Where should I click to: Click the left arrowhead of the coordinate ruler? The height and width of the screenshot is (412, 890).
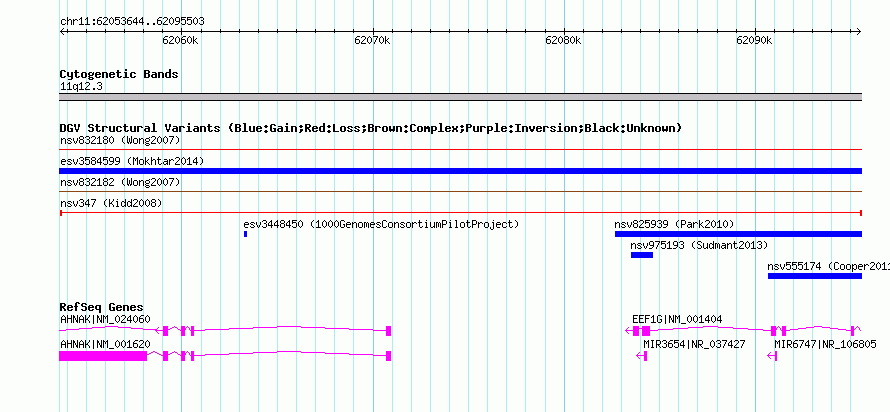(62, 31)
